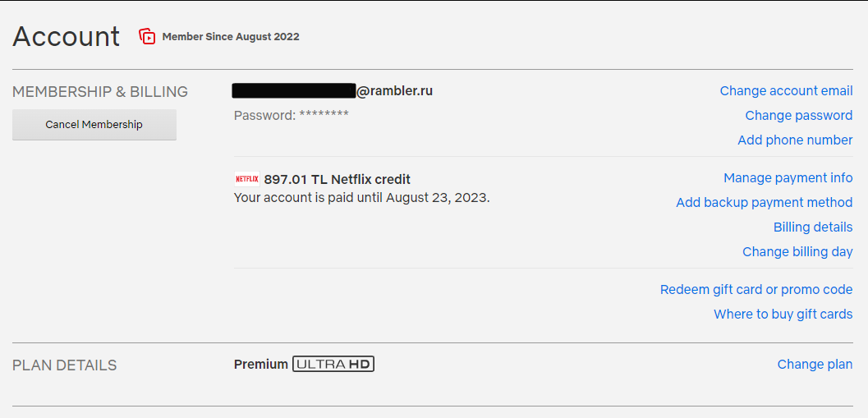The image size is (868, 418).
Task: Select Add phone number
Action: click(x=795, y=140)
